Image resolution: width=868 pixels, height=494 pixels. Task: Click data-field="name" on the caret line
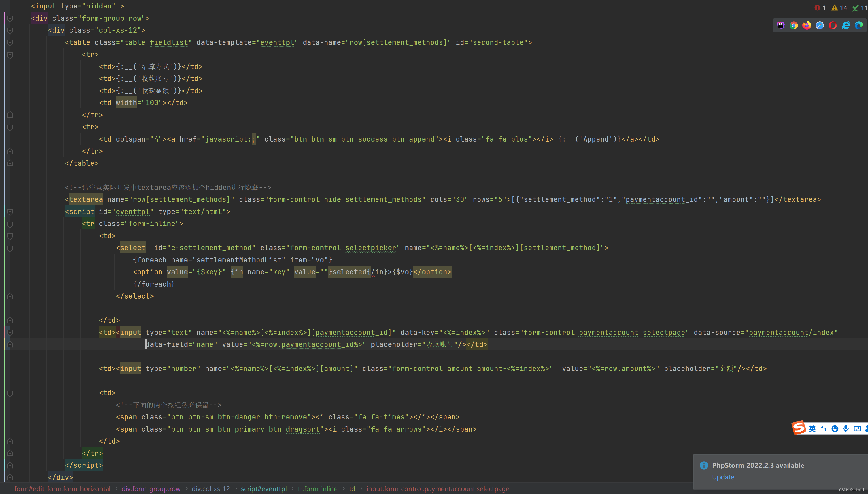[x=181, y=345]
